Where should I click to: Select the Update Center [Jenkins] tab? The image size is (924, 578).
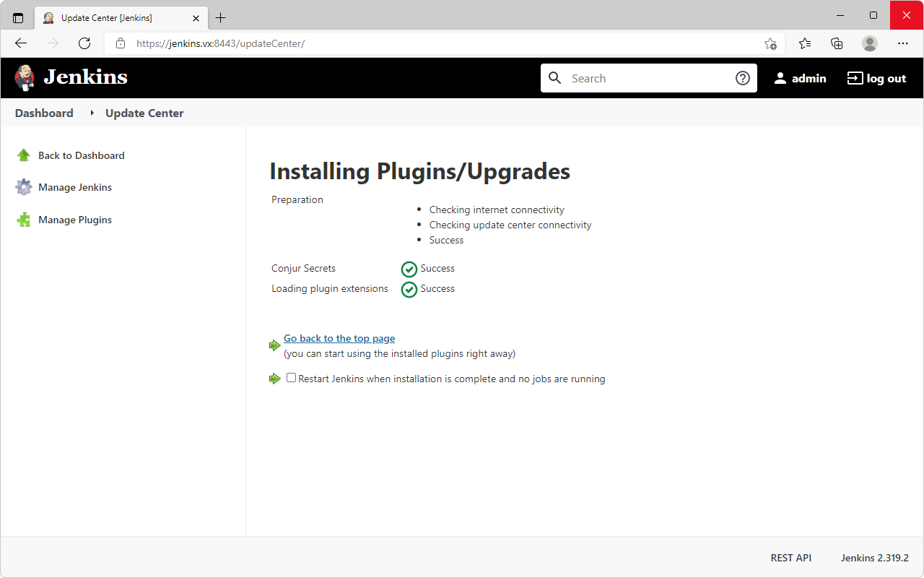click(x=121, y=18)
